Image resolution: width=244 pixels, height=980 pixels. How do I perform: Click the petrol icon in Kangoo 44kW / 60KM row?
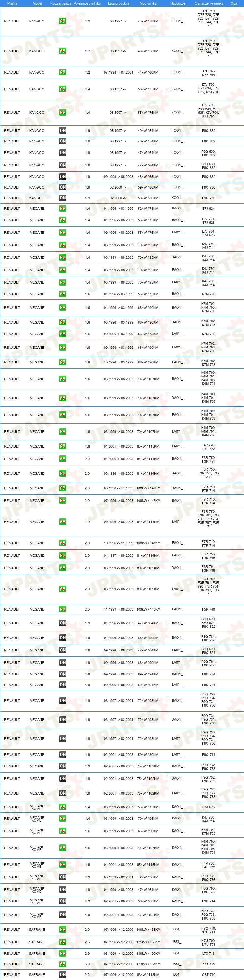(x=63, y=72)
